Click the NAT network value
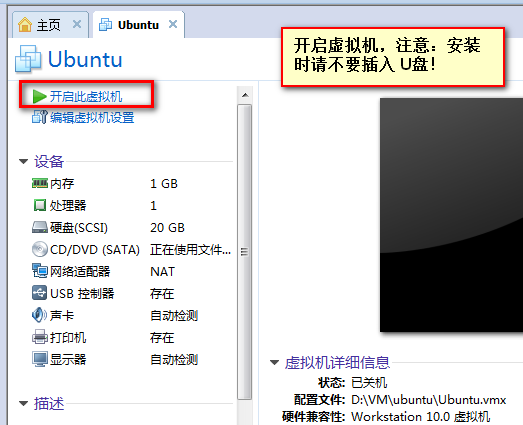The image size is (523, 425). (162, 272)
